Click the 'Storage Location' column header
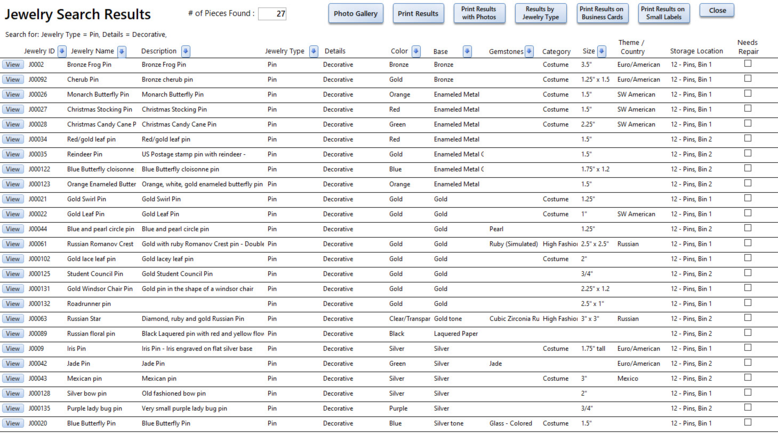The width and height of the screenshot is (778, 433). point(697,51)
